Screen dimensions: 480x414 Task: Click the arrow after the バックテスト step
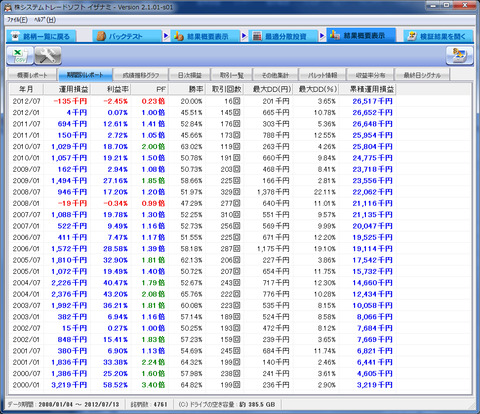click(x=166, y=36)
